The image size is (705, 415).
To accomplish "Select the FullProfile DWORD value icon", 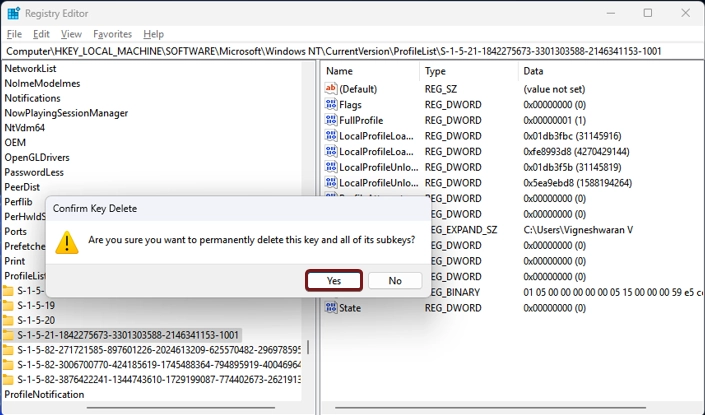I will (331, 120).
